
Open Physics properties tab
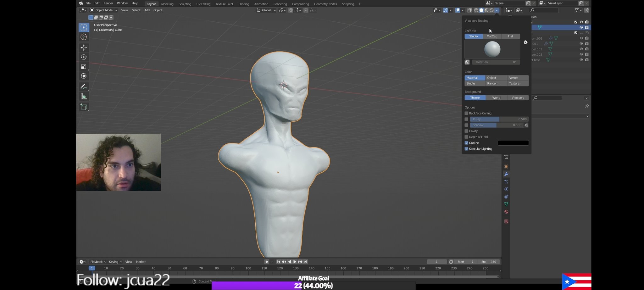(506, 189)
